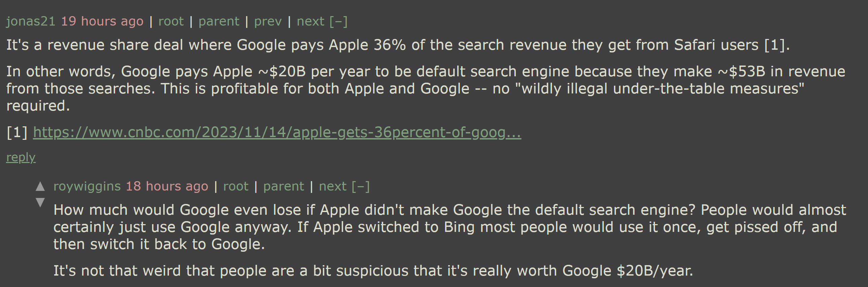Reply to jonas21's comment
Viewport: 868px width, 287px height.
tap(21, 158)
